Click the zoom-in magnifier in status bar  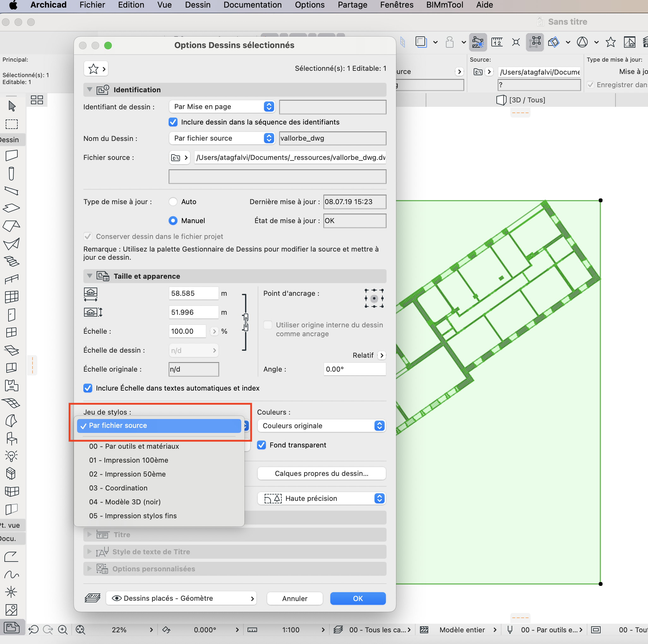[63, 629]
